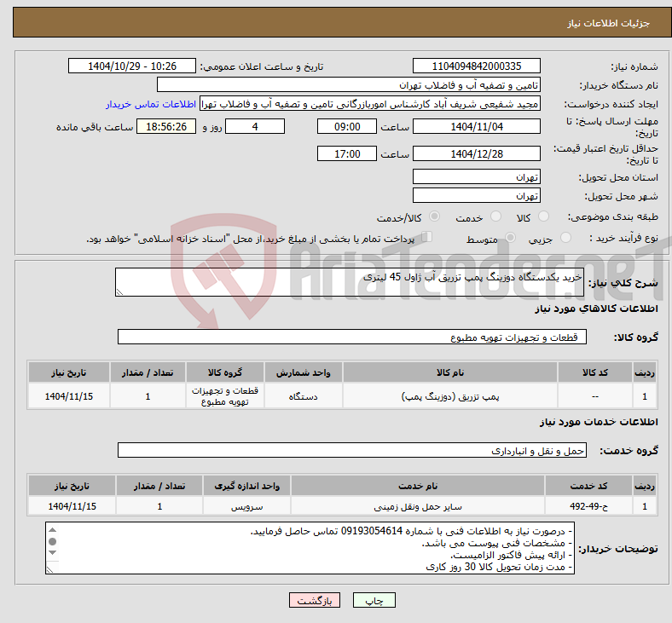The height and width of the screenshot is (623, 672).
Task: Click the service name سایر حمل ونقل زمینی
Action: point(418,506)
